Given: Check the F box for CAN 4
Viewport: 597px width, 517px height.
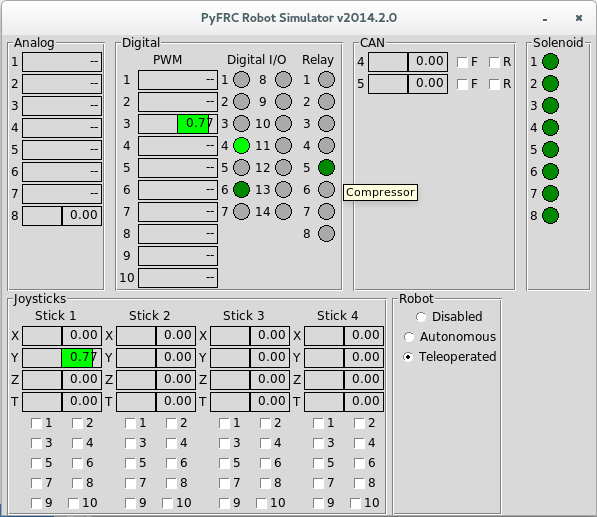Looking at the screenshot, I should point(462,62).
